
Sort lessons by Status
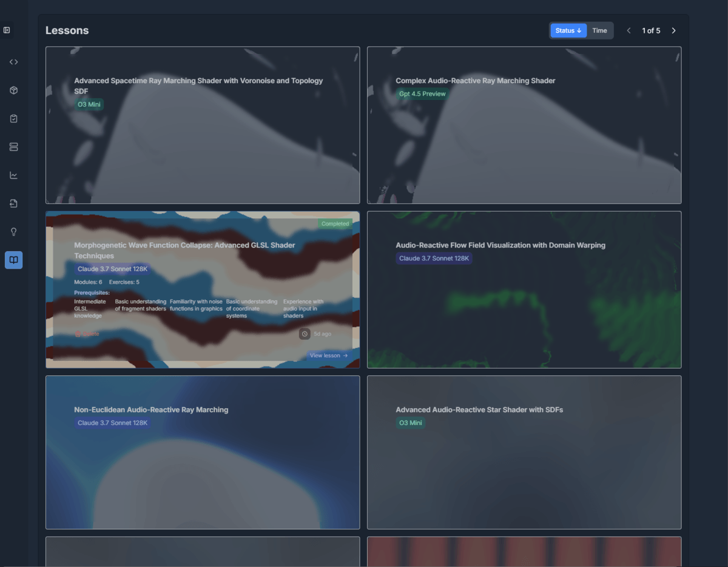point(568,30)
